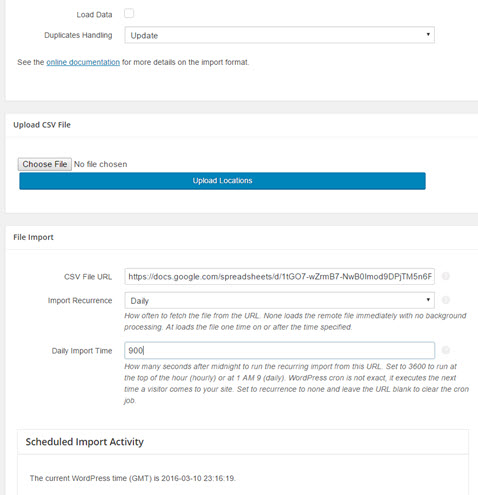
Task: Click the No file chosen text
Action: point(100,164)
